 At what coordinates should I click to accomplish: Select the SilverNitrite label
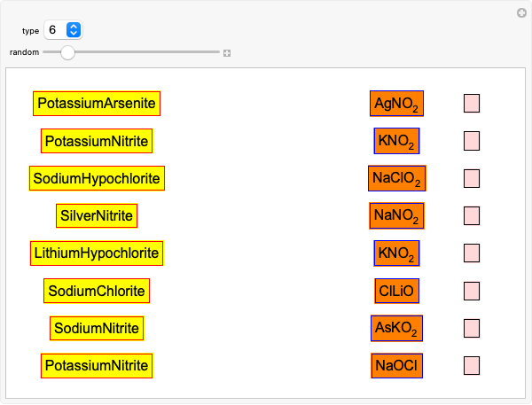pyautogui.click(x=97, y=215)
